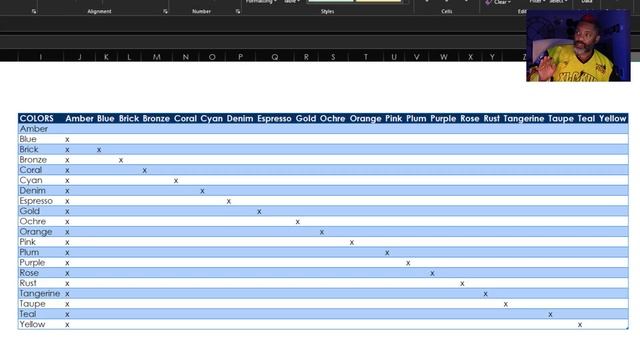Select column J header

80,57
